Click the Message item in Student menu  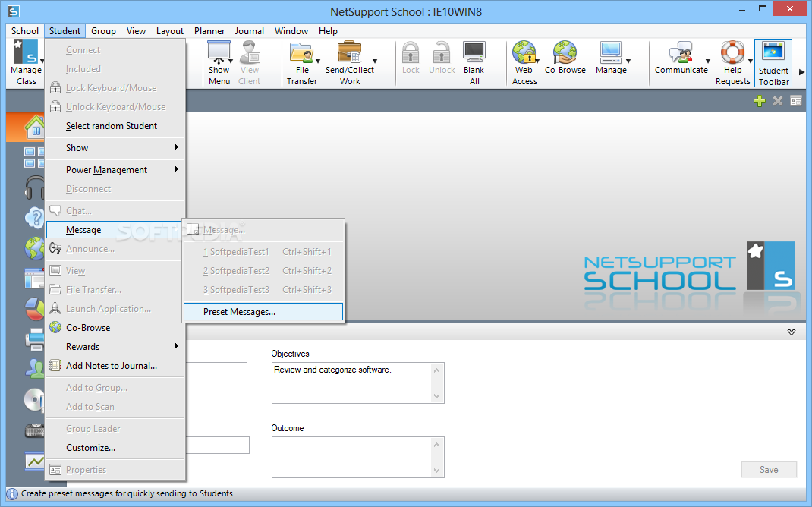115,230
